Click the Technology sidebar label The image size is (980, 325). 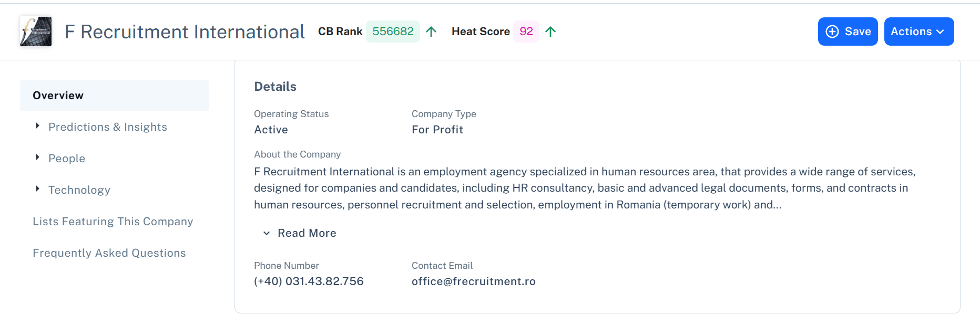[x=79, y=190]
